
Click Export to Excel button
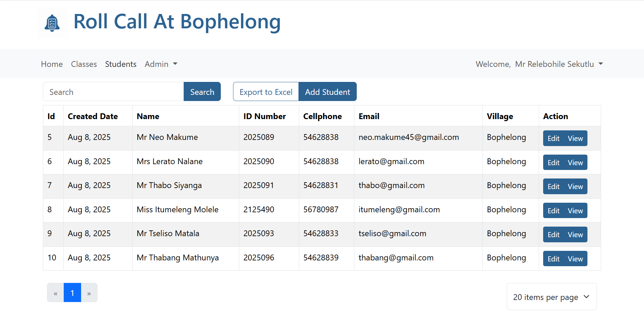click(x=266, y=92)
